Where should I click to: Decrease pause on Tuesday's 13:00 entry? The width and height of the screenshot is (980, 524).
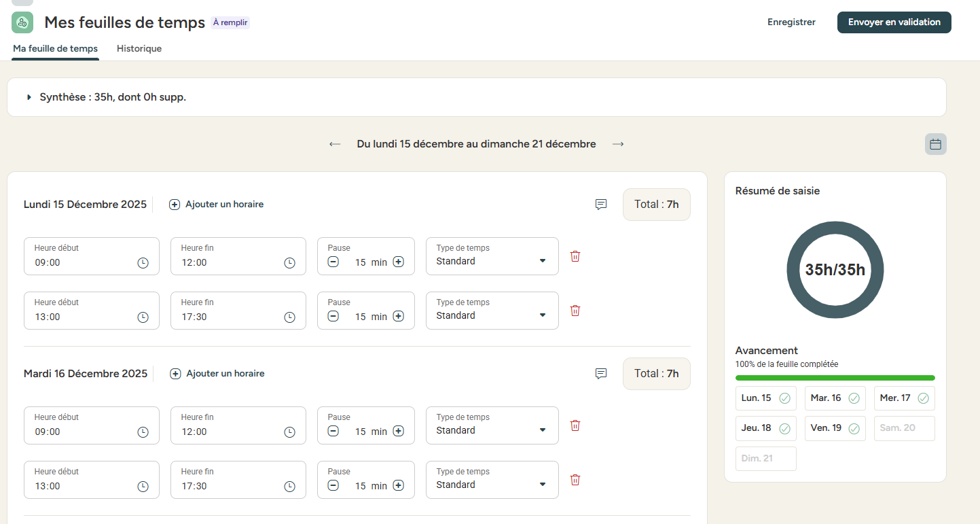(x=333, y=485)
